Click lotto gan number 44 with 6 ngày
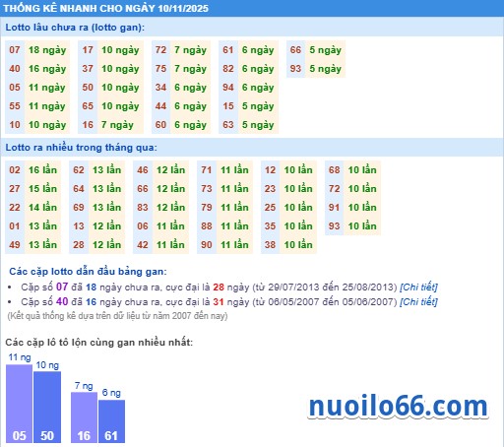 (x=160, y=106)
